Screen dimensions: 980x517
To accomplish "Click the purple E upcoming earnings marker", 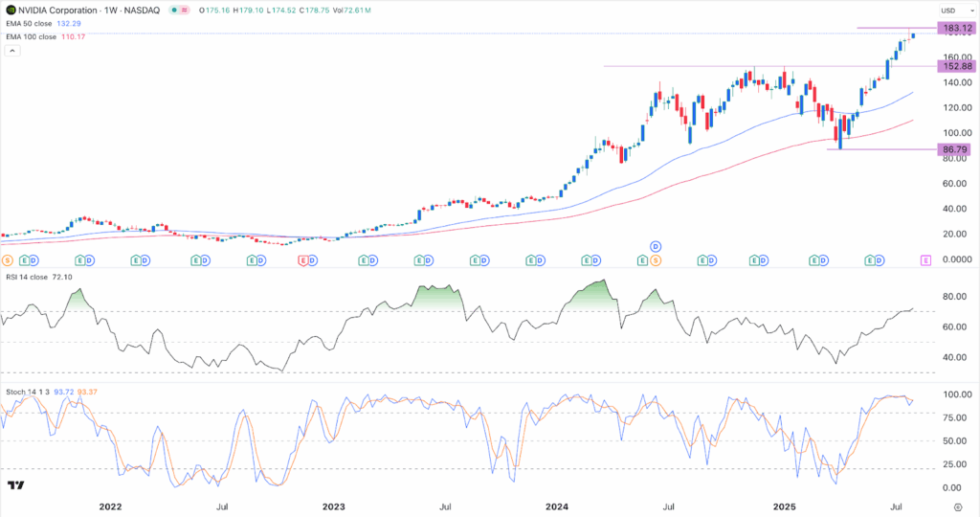I will tap(926, 260).
